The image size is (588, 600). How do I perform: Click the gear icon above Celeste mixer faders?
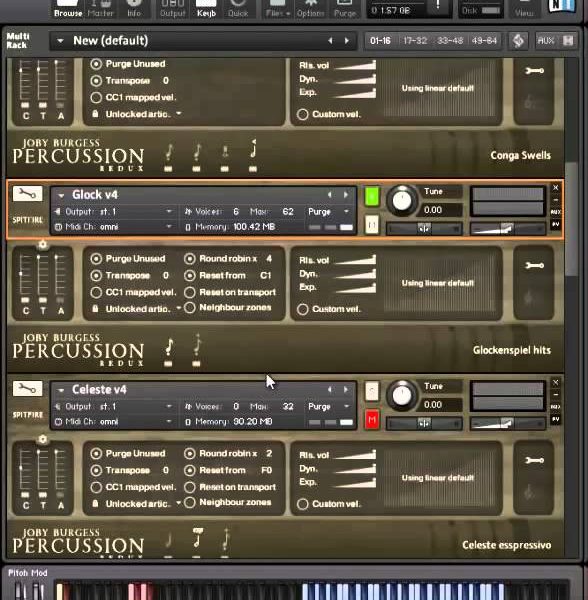click(43, 439)
